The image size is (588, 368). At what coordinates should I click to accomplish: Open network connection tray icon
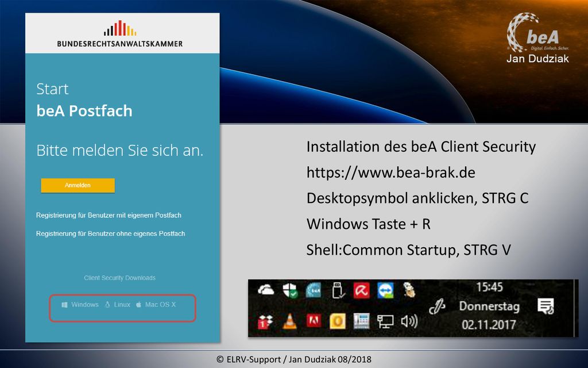385,322
